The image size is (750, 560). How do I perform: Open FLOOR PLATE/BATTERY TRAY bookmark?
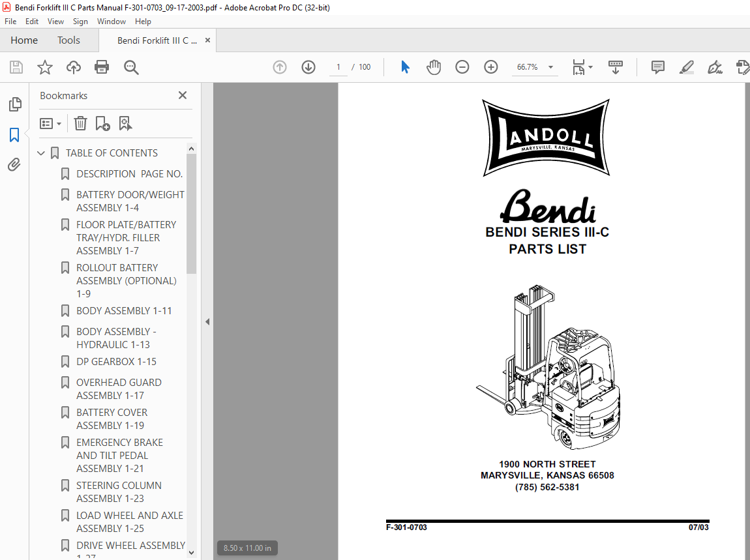[x=126, y=238]
